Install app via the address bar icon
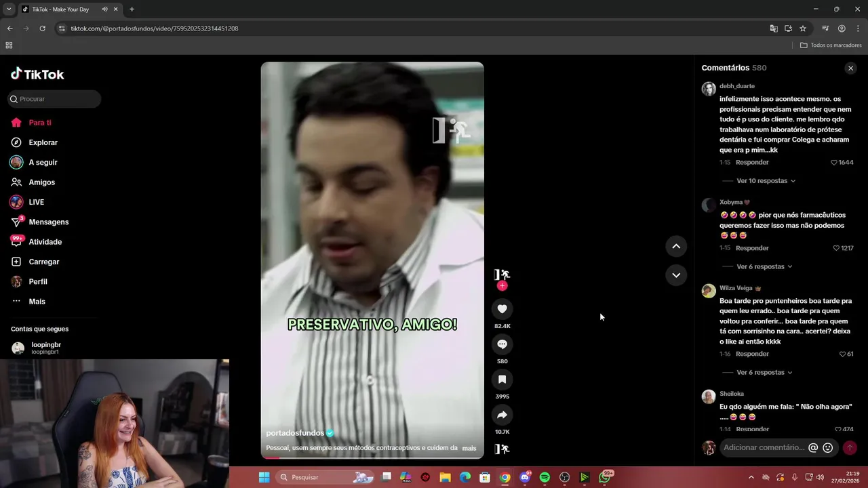 (x=788, y=28)
